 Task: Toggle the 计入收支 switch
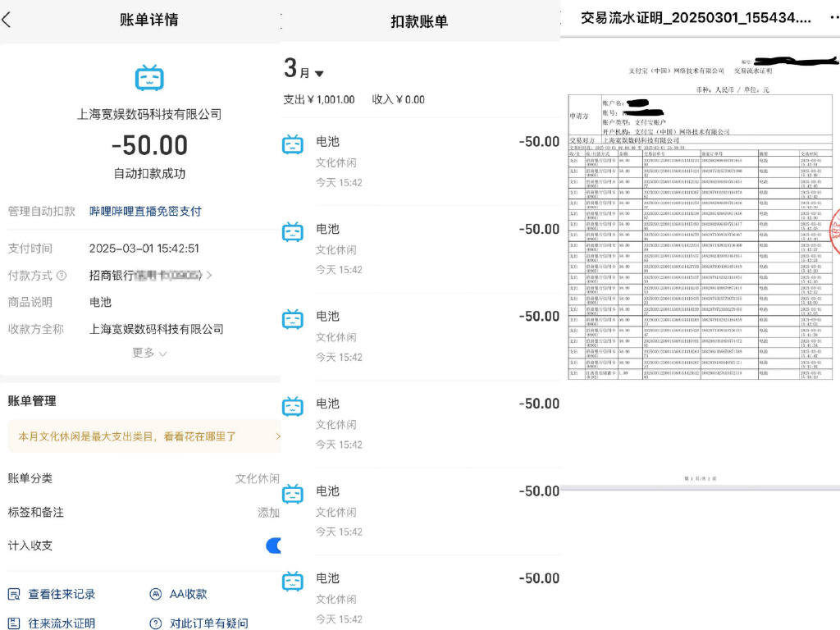click(274, 546)
